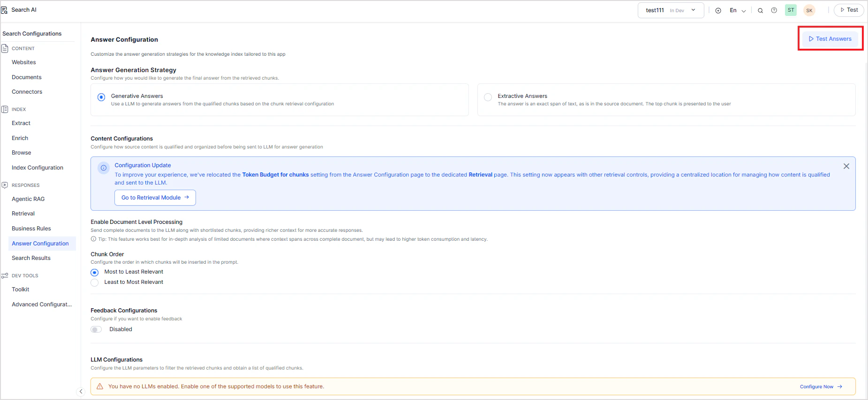Click the DEV TOOLS section icon
This screenshot has height=400, width=868.
(x=5, y=275)
